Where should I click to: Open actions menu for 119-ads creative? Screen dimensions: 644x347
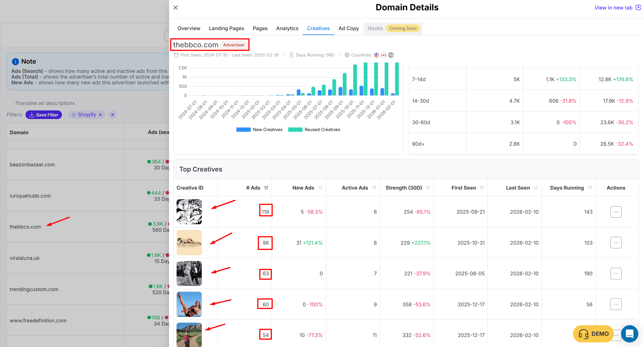click(x=616, y=212)
